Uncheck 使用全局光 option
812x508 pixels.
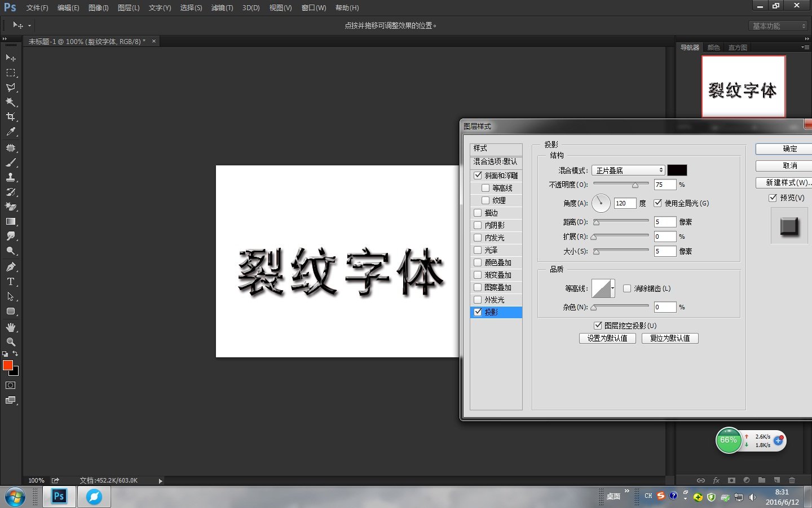point(657,203)
